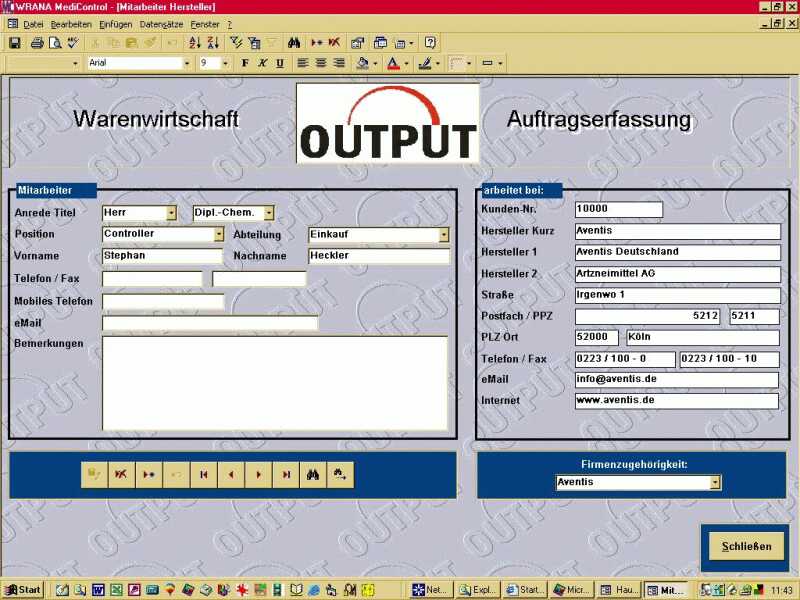Click the Mitarbeiter eMail input field
Screen dimensions: 800x600
click(210, 323)
